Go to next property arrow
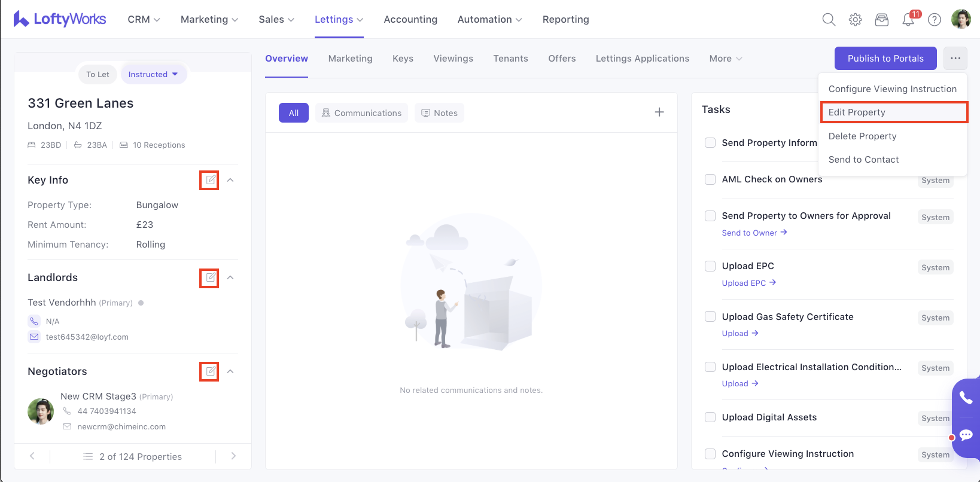 233,456
